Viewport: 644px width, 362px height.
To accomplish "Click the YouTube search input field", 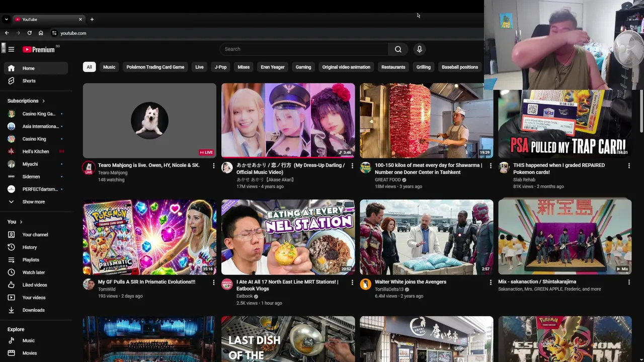I will (x=304, y=49).
